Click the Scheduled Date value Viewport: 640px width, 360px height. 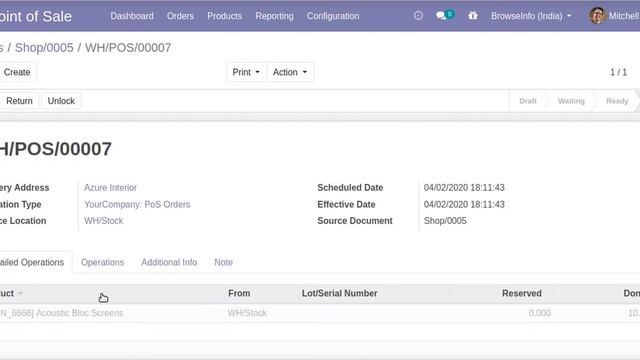(x=464, y=188)
